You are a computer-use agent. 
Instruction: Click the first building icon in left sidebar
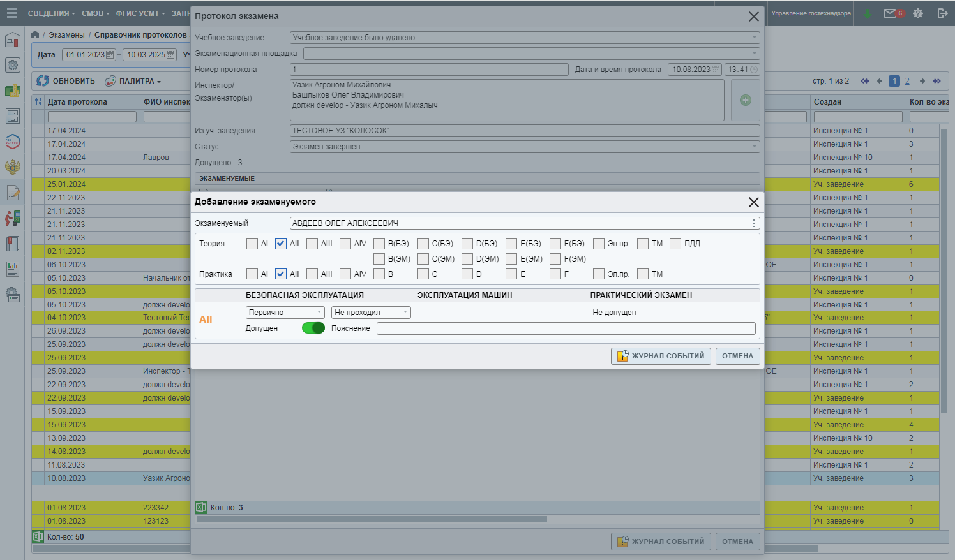pos(13,40)
